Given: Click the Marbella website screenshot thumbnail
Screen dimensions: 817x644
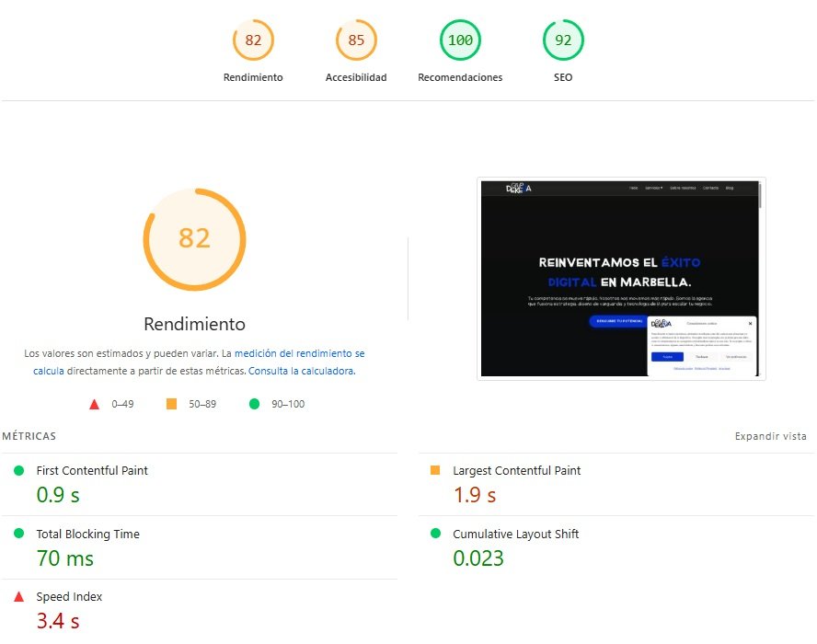Looking at the screenshot, I should click(621, 279).
